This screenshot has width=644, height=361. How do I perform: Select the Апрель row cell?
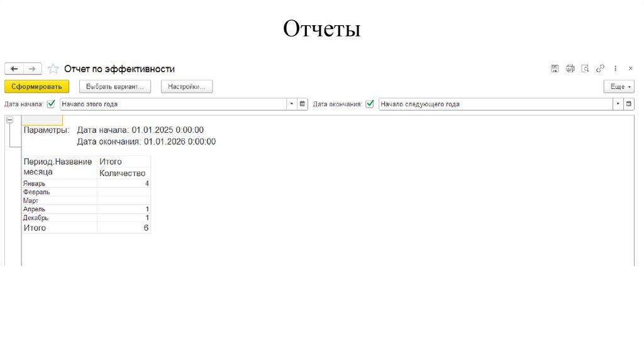tap(60, 209)
